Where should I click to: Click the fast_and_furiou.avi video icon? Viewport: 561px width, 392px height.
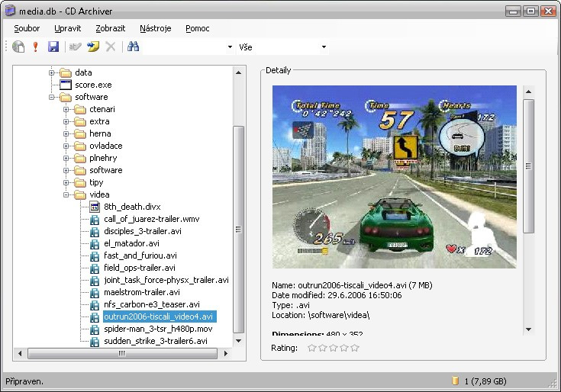pyautogui.click(x=95, y=255)
